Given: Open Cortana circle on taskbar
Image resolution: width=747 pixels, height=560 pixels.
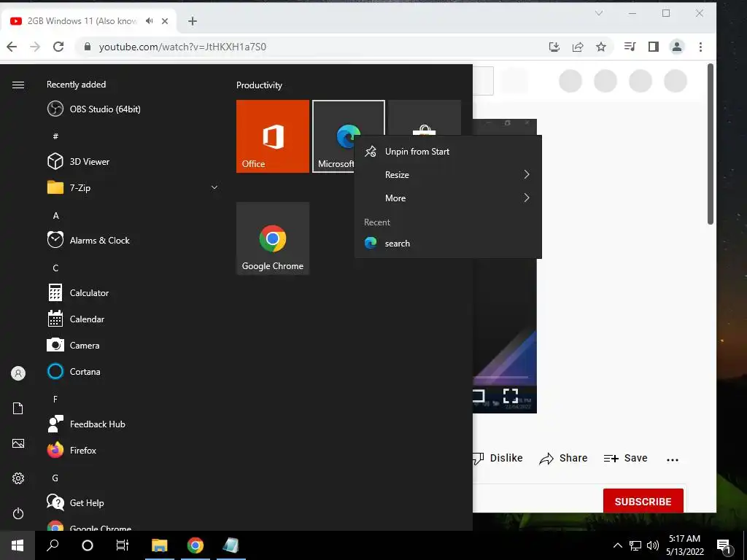Looking at the screenshot, I should click(x=88, y=545).
